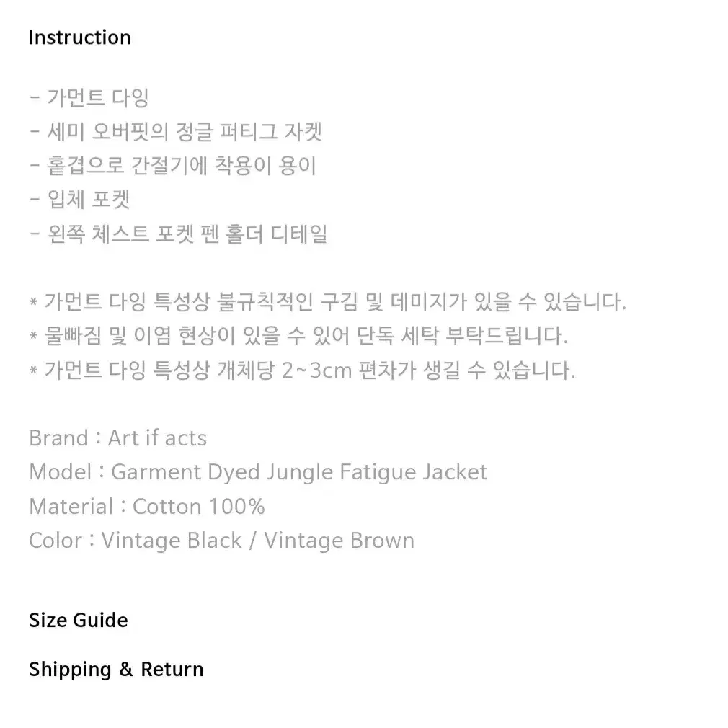Click the 'Brand' label
Viewport: 728px width, 728px height.
(58, 438)
